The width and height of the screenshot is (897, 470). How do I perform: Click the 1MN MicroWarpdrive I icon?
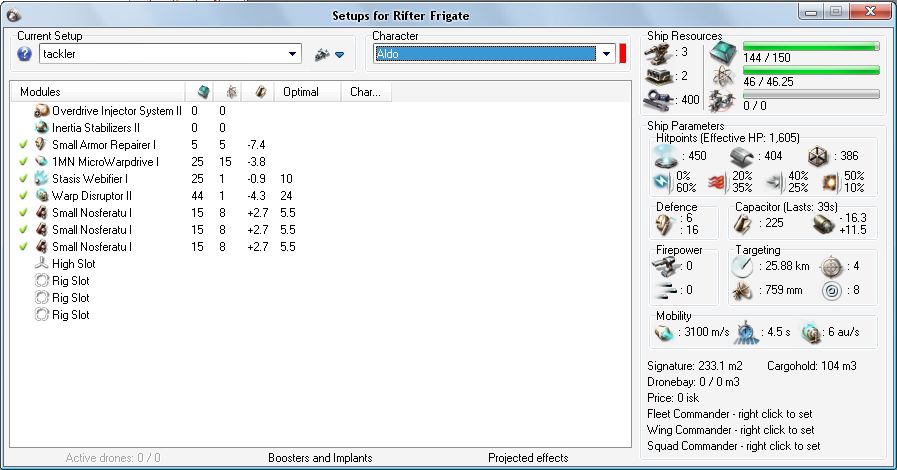pyautogui.click(x=41, y=162)
